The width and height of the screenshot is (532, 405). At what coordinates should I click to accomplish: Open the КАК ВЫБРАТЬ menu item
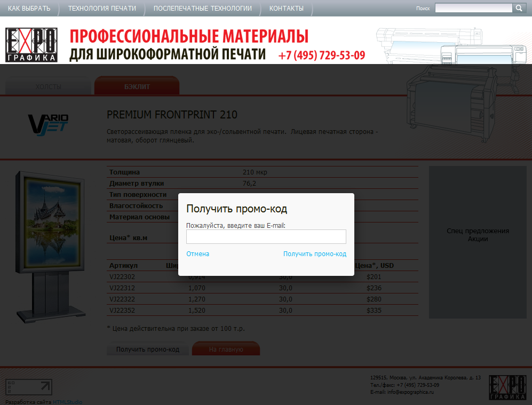coord(29,8)
